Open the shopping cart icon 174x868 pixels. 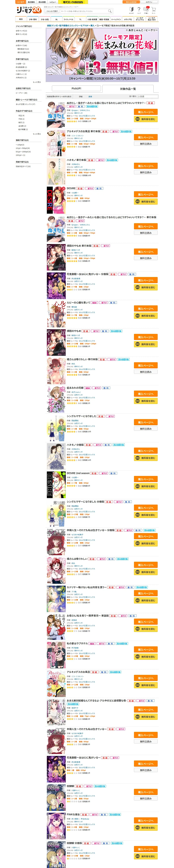tap(154, 10)
